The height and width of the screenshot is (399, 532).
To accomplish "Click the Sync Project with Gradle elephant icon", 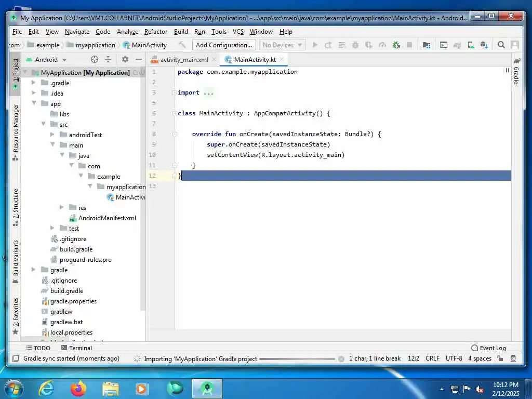I will (457, 45).
